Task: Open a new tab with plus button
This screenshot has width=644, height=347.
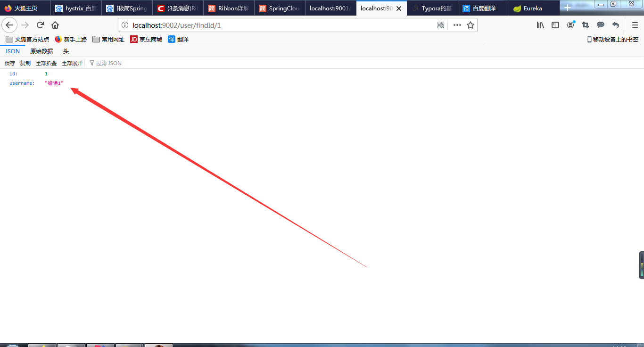Action: (x=568, y=8)
